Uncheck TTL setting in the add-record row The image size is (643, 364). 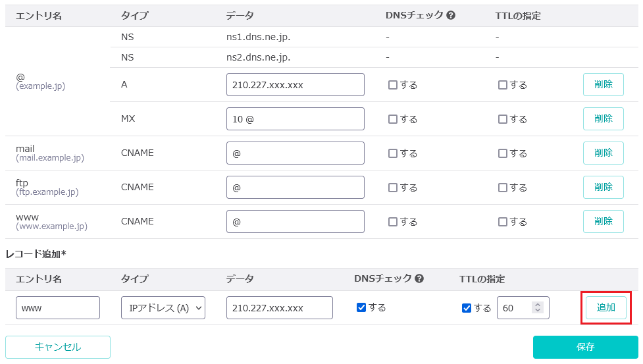(467, 308)
